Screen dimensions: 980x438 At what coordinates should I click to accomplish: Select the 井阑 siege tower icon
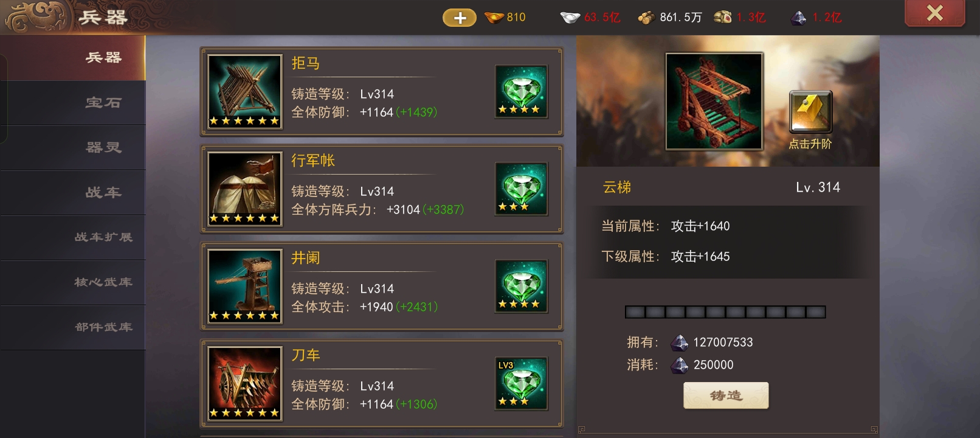(245, 286)
